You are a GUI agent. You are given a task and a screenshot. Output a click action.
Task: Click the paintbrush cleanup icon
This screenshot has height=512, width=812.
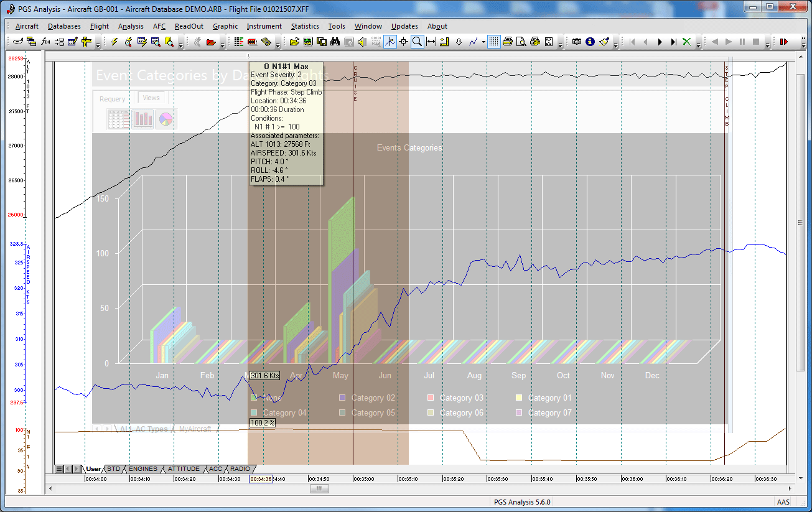tap(604, 42)
